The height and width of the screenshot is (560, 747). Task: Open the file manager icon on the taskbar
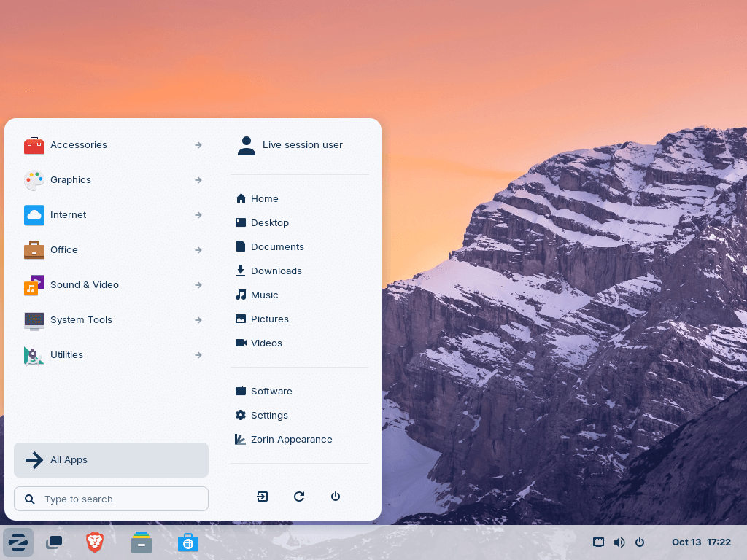click(x=142, y=542)
